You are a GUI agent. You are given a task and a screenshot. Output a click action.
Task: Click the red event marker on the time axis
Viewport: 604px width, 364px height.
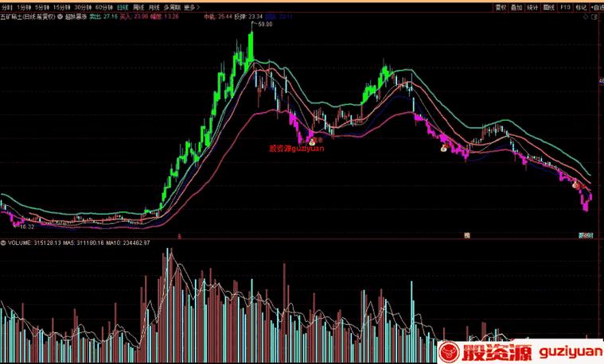[179, 236]
